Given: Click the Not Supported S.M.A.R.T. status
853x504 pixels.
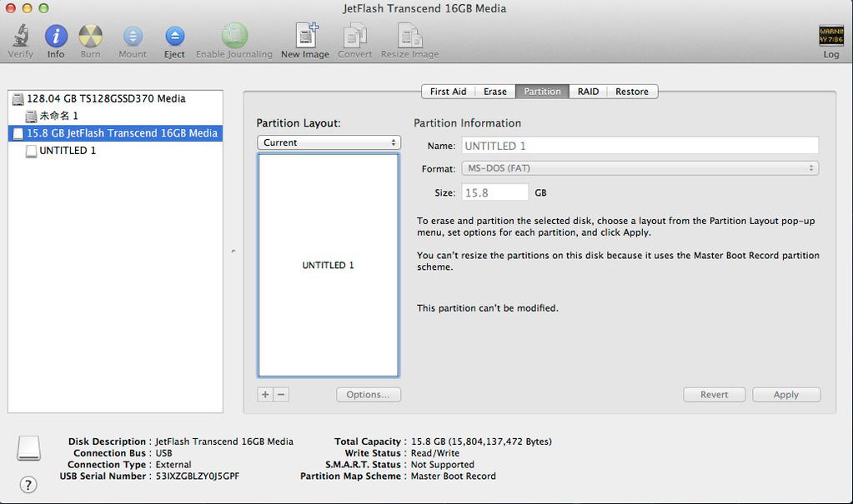Looking at the screenshot, I should (x=442, y=465).
